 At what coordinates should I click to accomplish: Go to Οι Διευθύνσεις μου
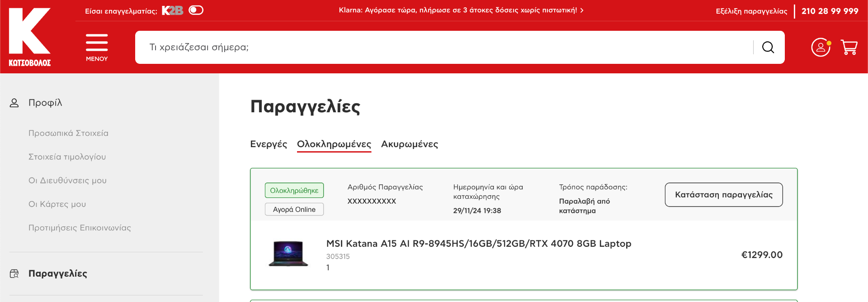[x=68, y=180]
